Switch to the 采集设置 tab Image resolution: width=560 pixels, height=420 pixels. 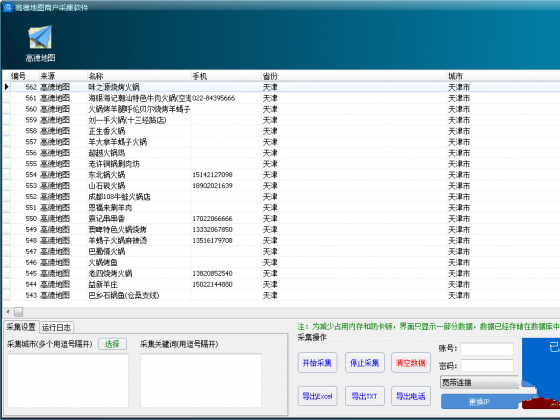tap(21, 327)
